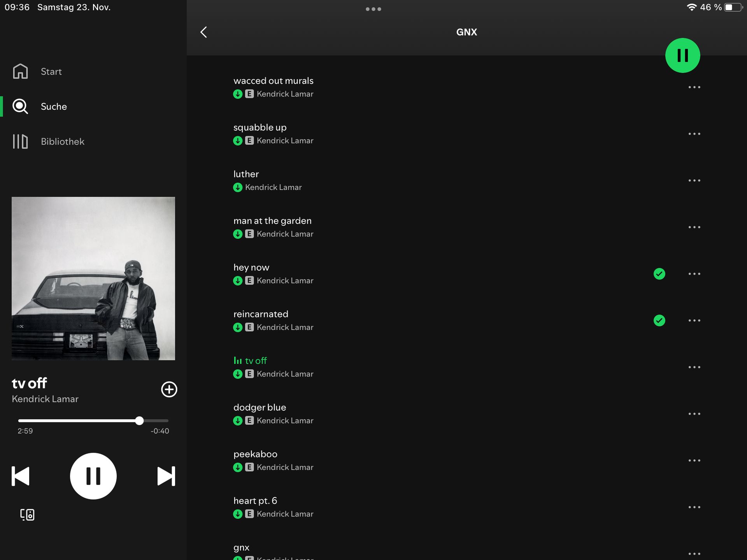Tap the Suche magnifier icon
Viewport: 747px width, 560px height.
tap(20, 107)
